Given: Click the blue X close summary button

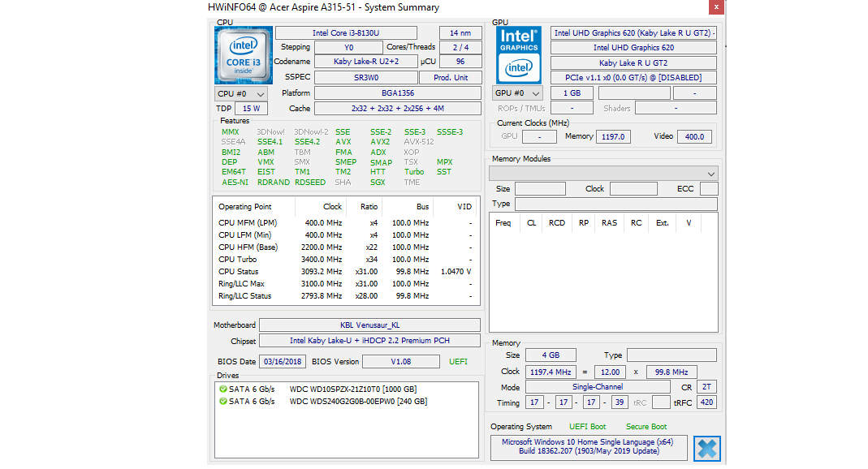Looking at the screenshot, I should tap(707, 449).
